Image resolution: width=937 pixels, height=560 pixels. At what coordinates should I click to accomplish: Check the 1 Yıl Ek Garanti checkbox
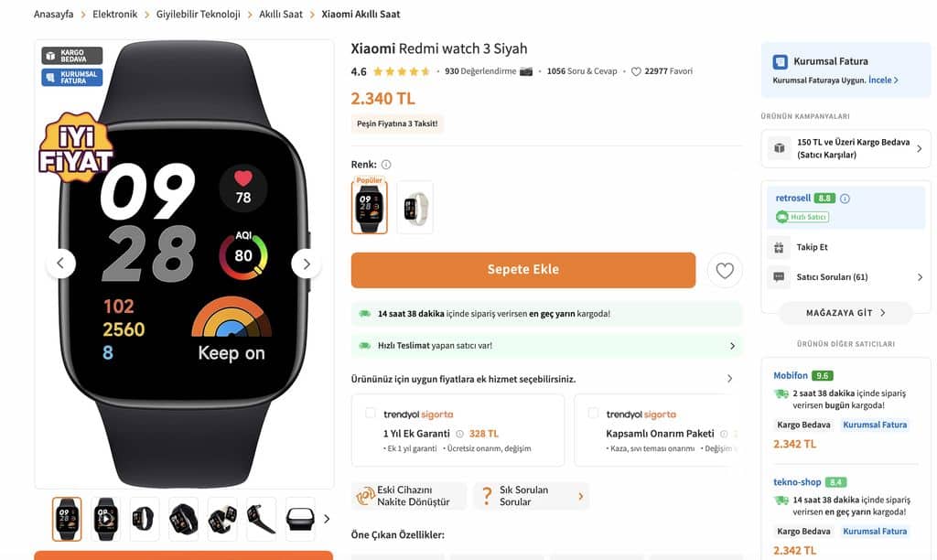(x=371, y=413)
